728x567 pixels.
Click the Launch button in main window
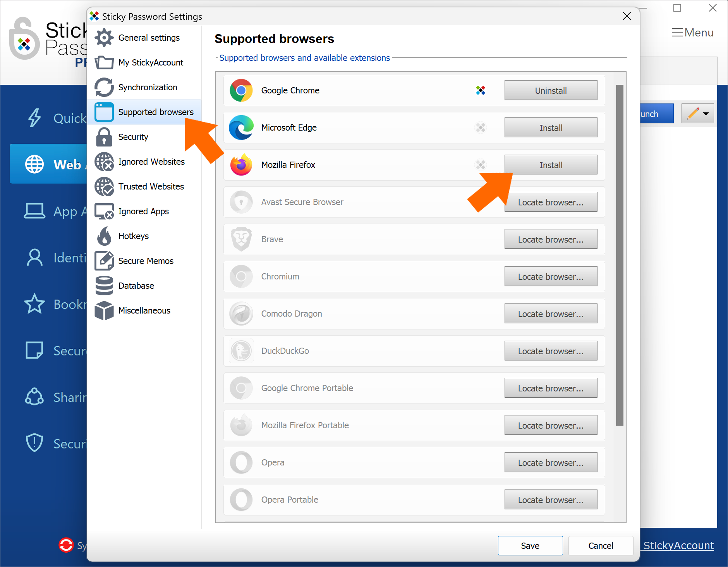point(657,114)
